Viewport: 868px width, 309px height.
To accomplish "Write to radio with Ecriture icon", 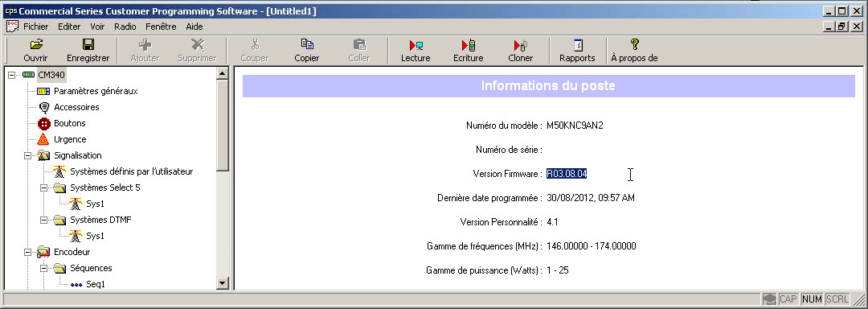I will (469, 45).
